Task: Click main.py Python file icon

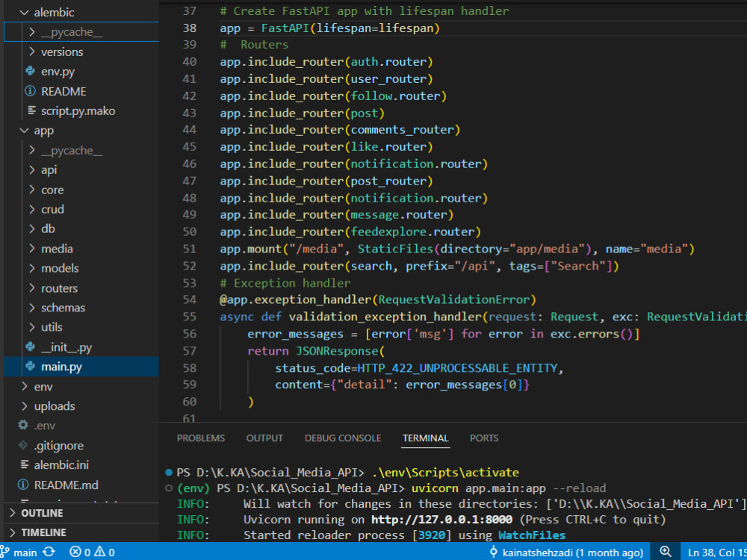Action: point(31,367)
